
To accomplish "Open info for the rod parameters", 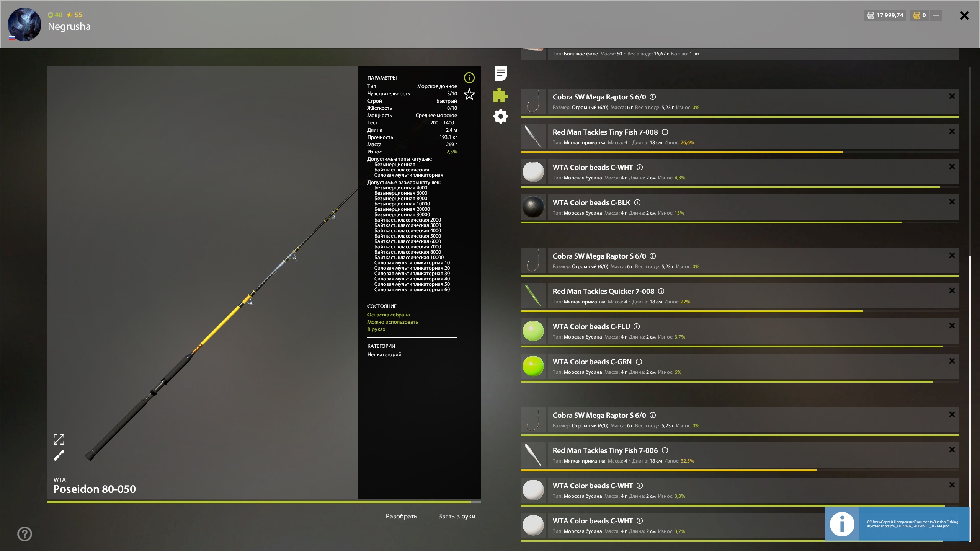I will (x=469, y=78).
